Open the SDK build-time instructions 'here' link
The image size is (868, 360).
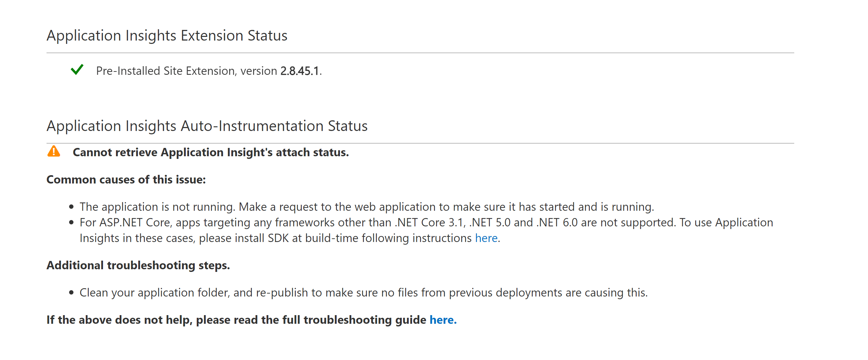click(486, 238)
